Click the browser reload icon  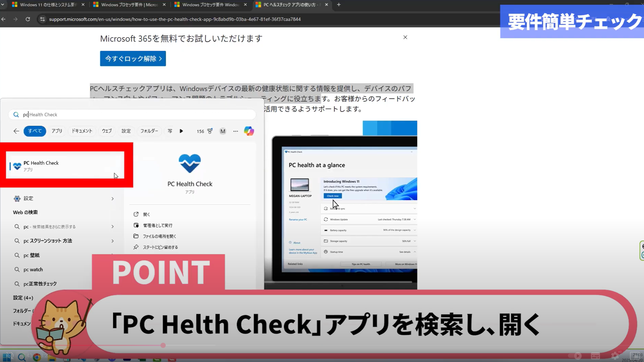click(x=28, y=19)
